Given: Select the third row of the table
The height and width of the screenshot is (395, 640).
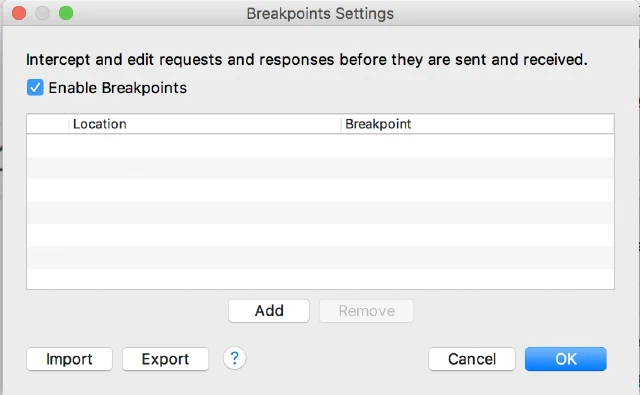Looking at the screenshot, I should tap(320, 191).
